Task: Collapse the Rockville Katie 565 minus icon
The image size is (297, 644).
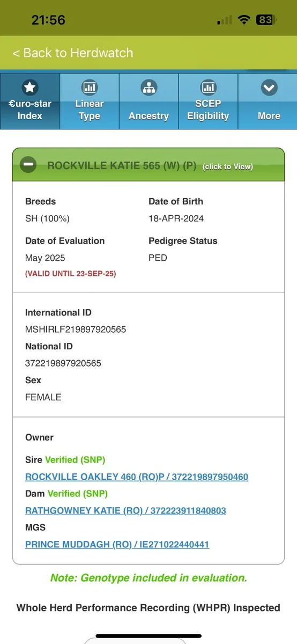Action: point(28,165)
